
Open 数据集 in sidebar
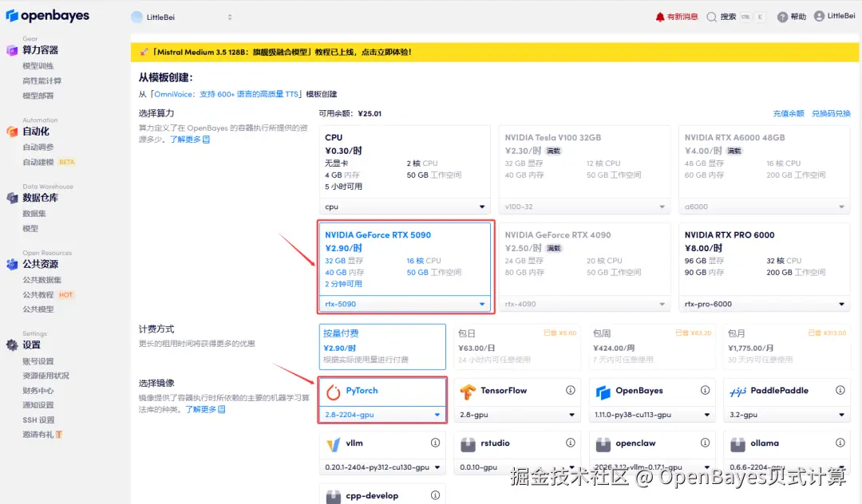coord(34,214)
